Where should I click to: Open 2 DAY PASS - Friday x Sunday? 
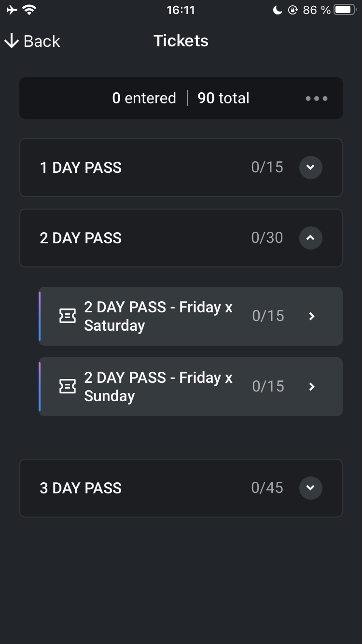(191, 387)
